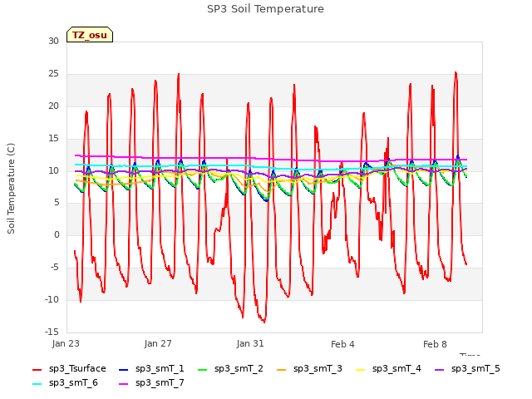Toggle sp3_smT_2 series in legend
This screenshot has height=399, width=532.
coord(230,369)
